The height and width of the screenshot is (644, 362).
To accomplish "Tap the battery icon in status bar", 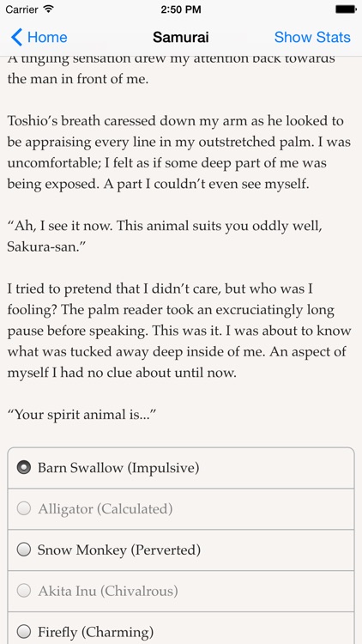I will pyautogui.click(x=346, y=9).
